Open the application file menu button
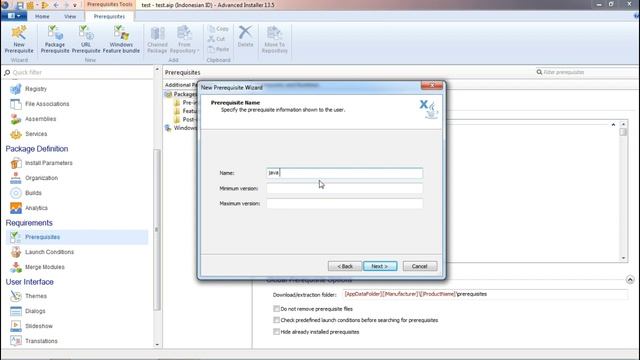640x360 pixels. (x=14, y=16)
